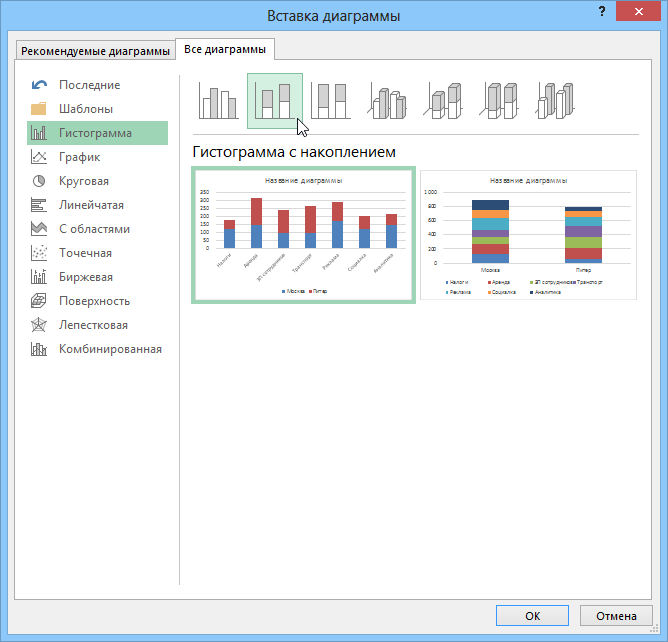This screenshot has width=668, height=642.
Task: Choose the stacked column subtype icon
Action: (x=275, y=101)
